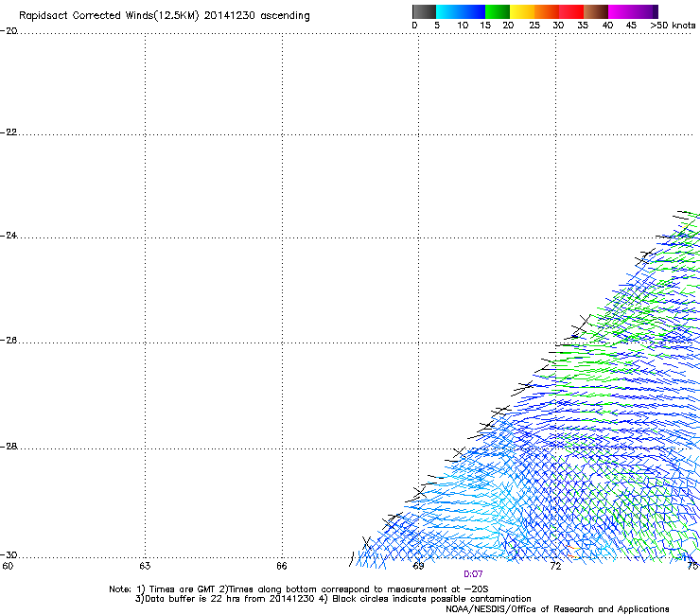Click the latitude label -28
The image size is (700, 615).
9,447
